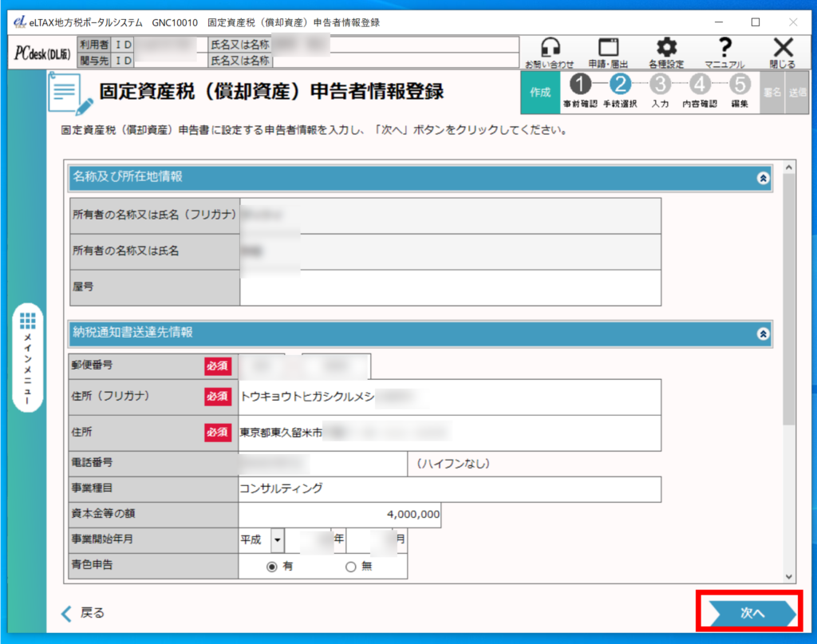This screenshot has width=817, height=644.
Task: Click the 次へ button
Action: pyautogui.click(x=750, y=613)
